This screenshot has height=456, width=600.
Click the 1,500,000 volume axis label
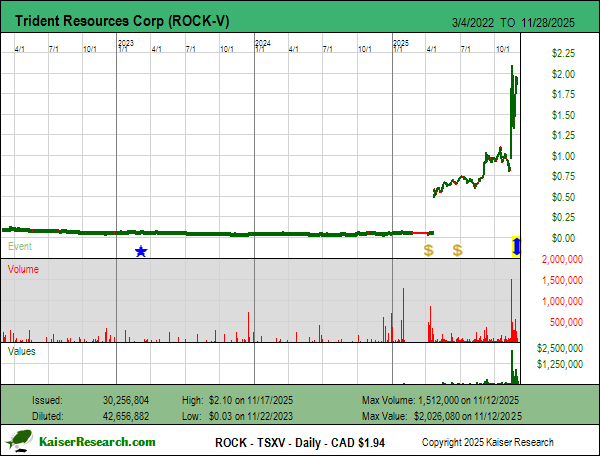(562, 280)
